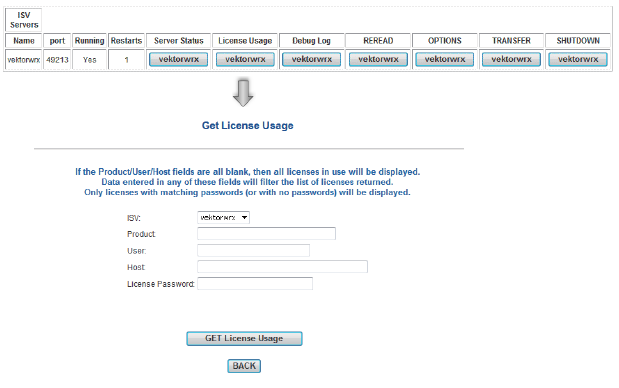Select the Restarts value 1 cell
Screen dimensions: 619x388
[x=126, y=60]
